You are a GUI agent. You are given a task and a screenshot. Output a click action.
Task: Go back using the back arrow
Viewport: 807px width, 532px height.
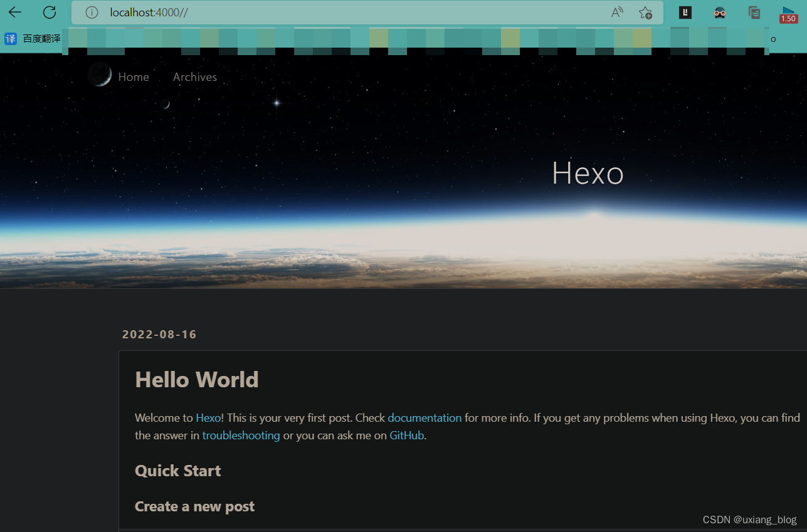coord(14,12)
